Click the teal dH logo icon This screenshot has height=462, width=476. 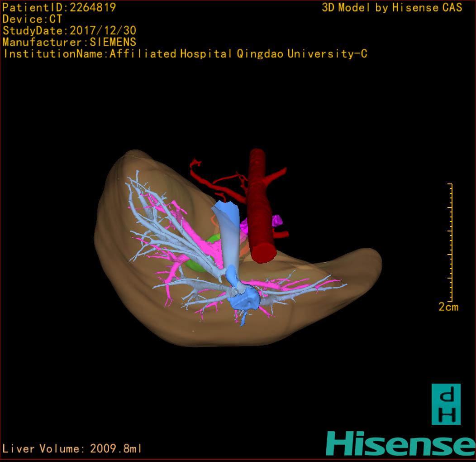point(446,404)
